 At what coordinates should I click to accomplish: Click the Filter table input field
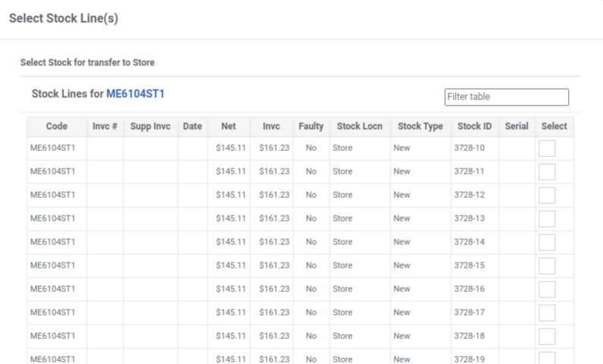(507, 97)
